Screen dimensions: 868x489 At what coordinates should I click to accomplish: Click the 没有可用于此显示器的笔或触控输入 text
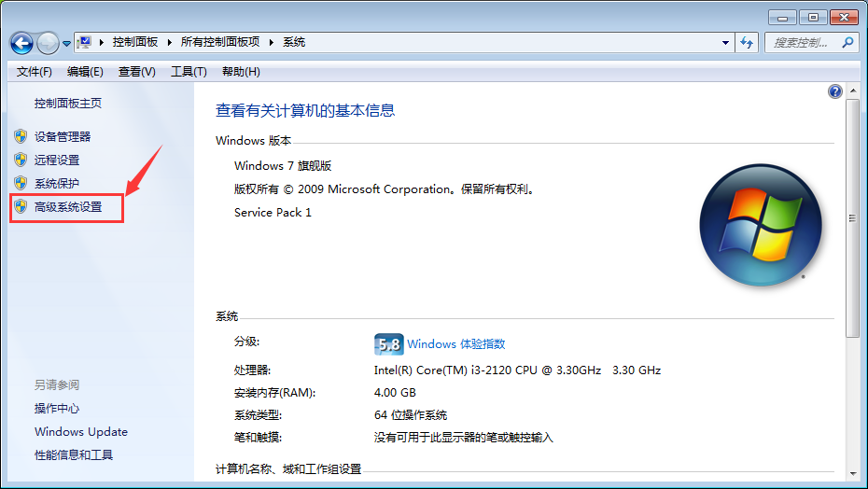463,438
